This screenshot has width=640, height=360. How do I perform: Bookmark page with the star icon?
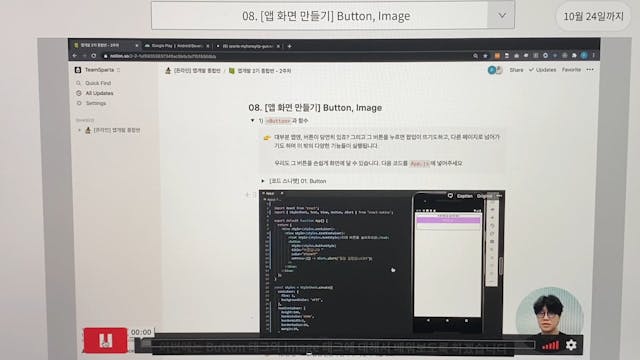[x=485, y=56]
